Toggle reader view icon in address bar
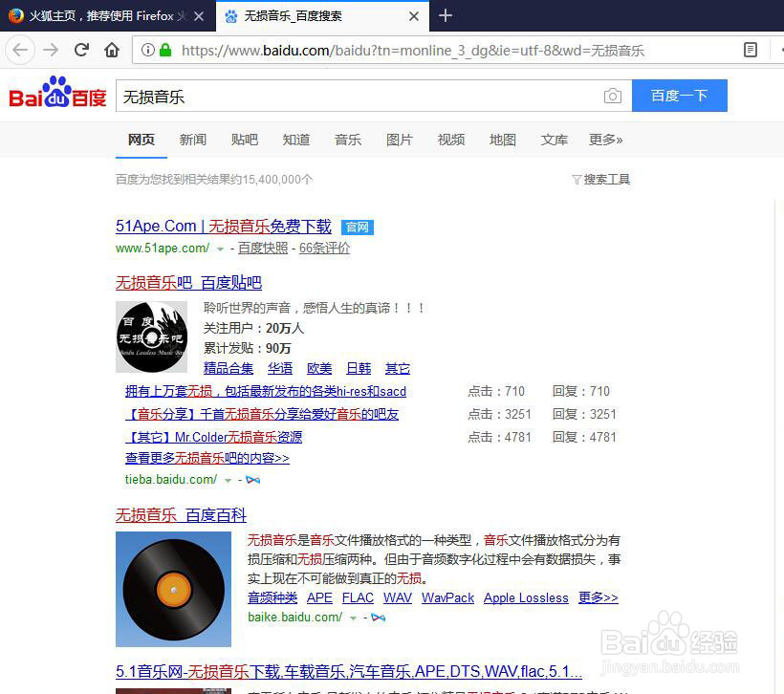The image size is (784, 694). 750,50
